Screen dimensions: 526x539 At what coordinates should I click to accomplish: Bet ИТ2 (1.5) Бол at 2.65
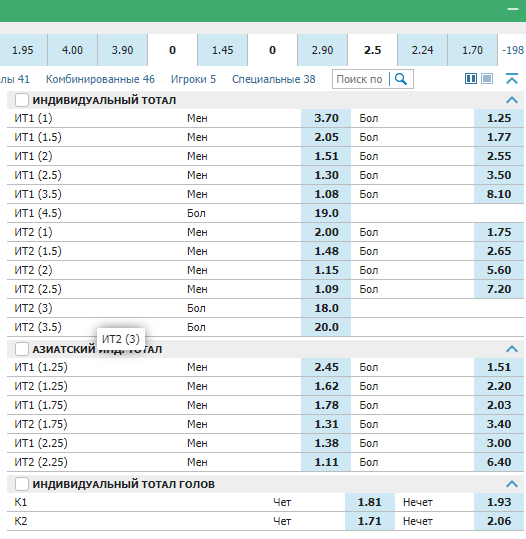tap(499, 251)
